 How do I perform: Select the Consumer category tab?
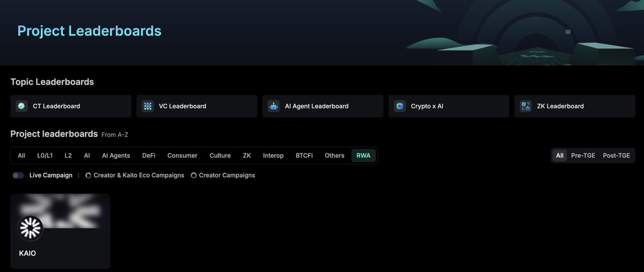[x=182, y=156]
